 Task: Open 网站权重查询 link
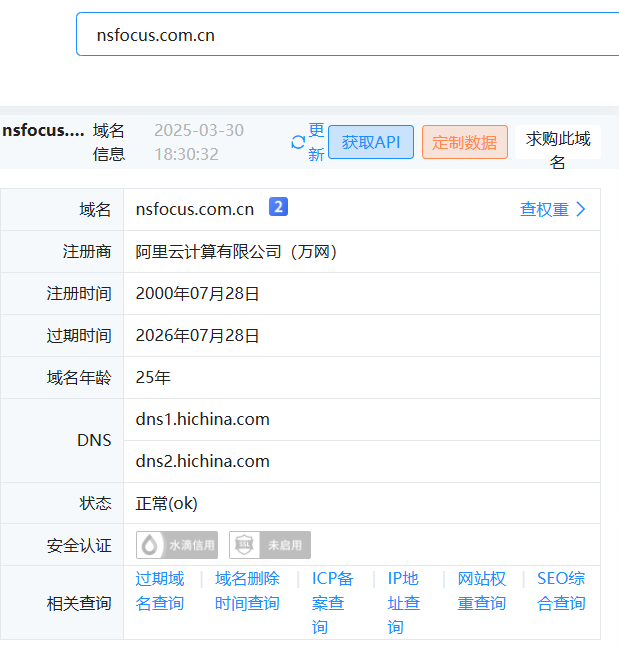click(482, 591)
